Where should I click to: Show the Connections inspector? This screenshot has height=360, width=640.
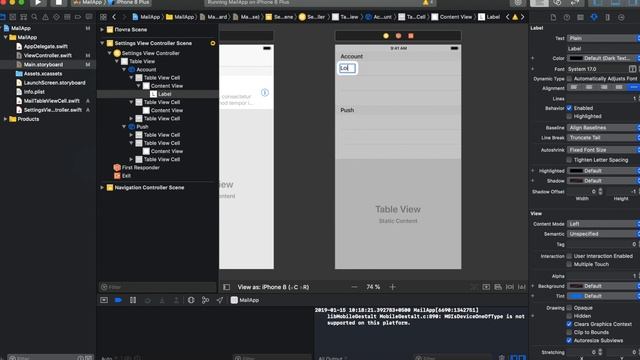[x=621, y=17]
